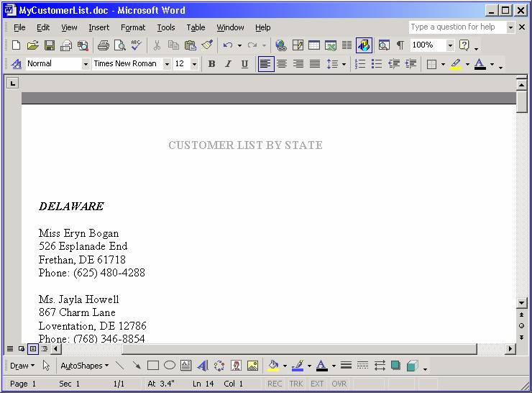Toggle underline formatting
This screenshot has height=393, width=532.
pos(244,64)
